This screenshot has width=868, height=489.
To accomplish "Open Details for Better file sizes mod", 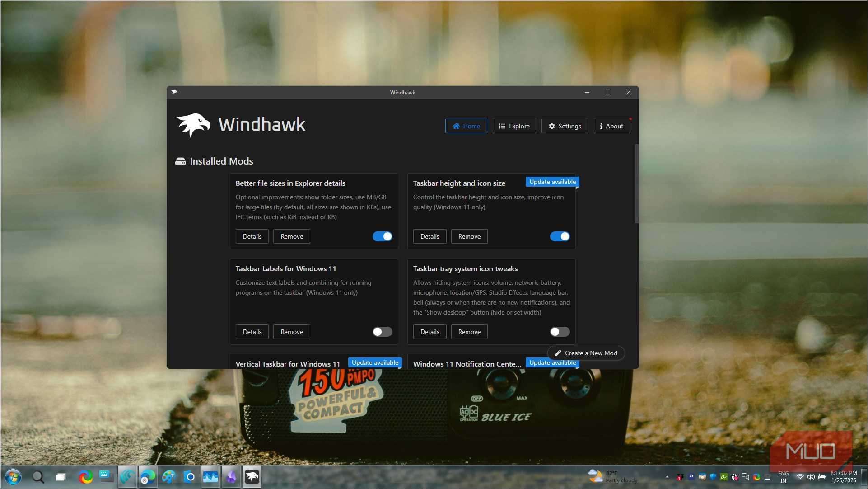I will pos(252,236).
